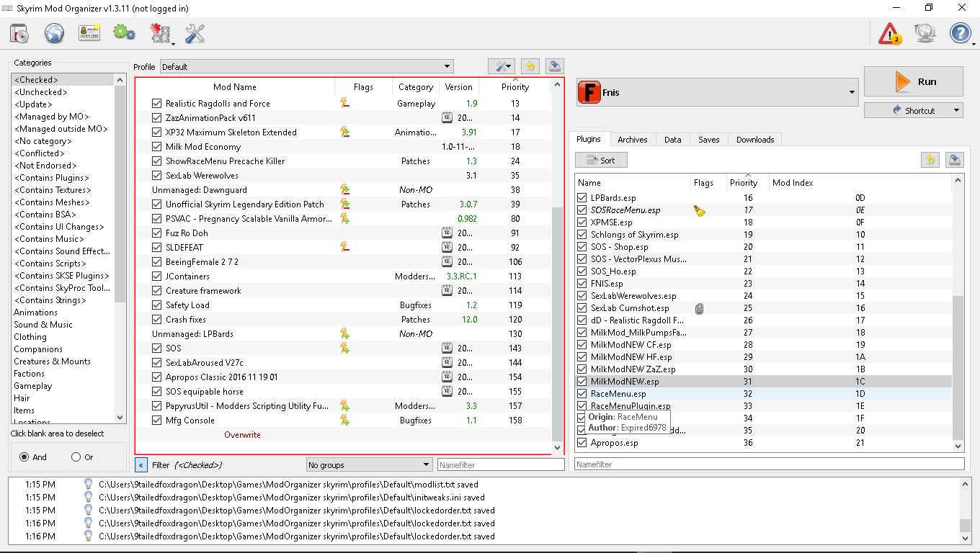Sort plugins by Mod Index column header

[793, 183]
